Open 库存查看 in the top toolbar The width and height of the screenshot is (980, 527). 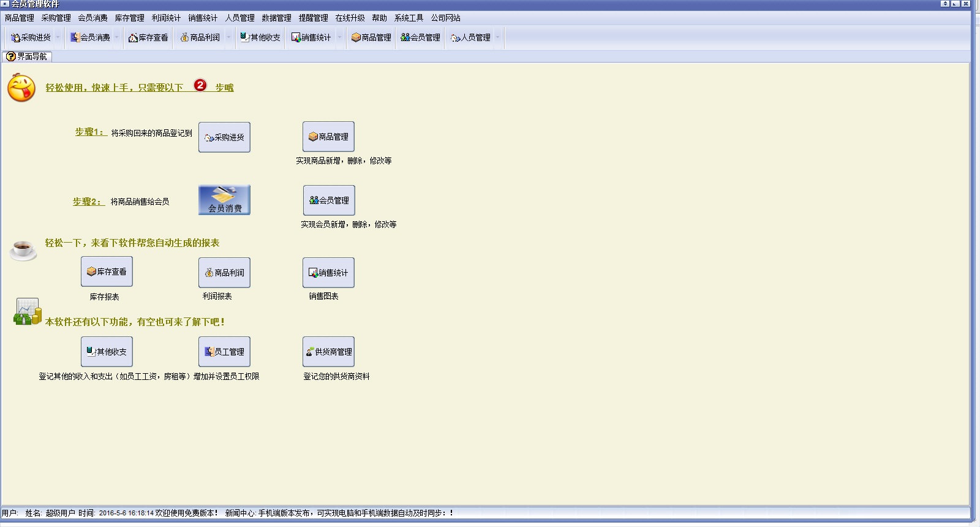tap(148, 37)
